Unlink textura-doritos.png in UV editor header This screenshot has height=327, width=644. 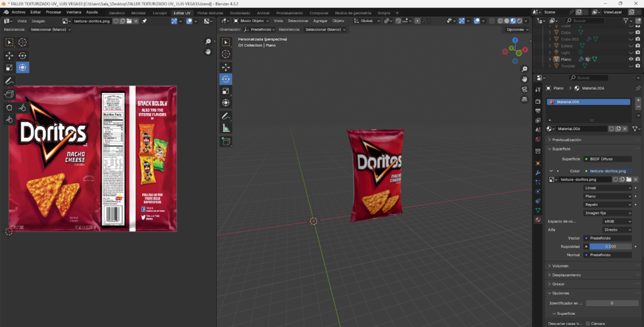pos(136,21)
